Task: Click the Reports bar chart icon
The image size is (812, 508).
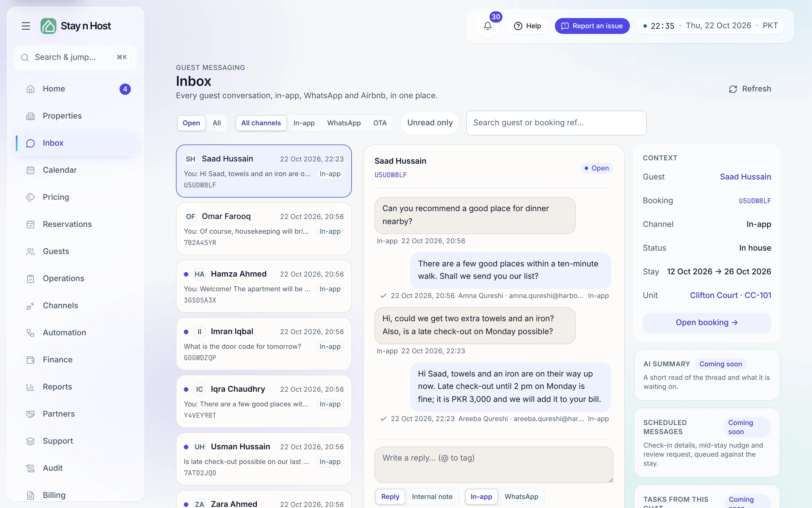Action: 30,387
